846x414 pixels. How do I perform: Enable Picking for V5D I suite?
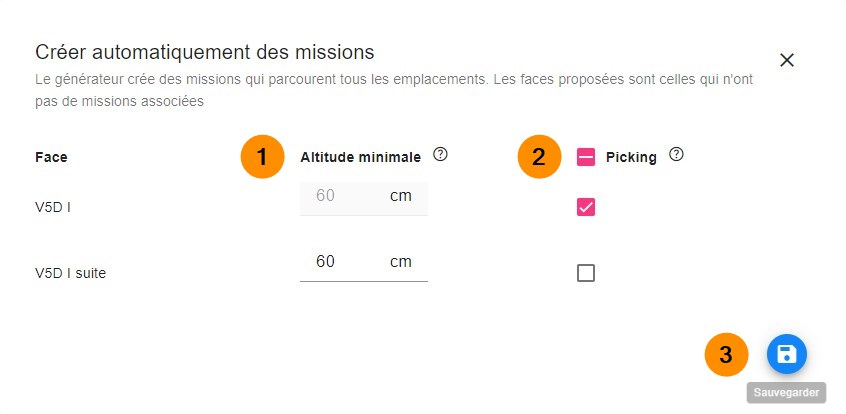(x=586, y=272)
